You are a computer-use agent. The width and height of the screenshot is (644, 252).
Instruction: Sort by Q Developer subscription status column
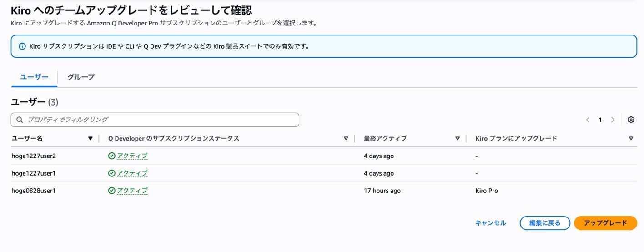click(x=346, y=138)
